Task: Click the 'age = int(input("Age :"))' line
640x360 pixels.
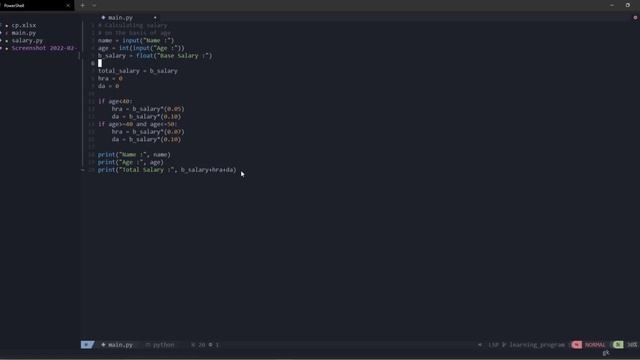Action: [x=141, y=48]
